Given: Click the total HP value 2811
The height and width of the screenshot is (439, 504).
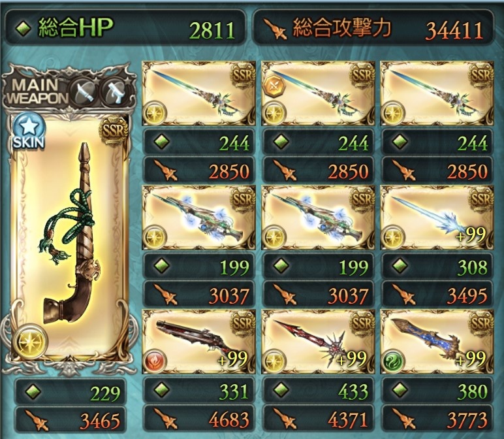Looking at the screenshot, I should click(212, 31).
